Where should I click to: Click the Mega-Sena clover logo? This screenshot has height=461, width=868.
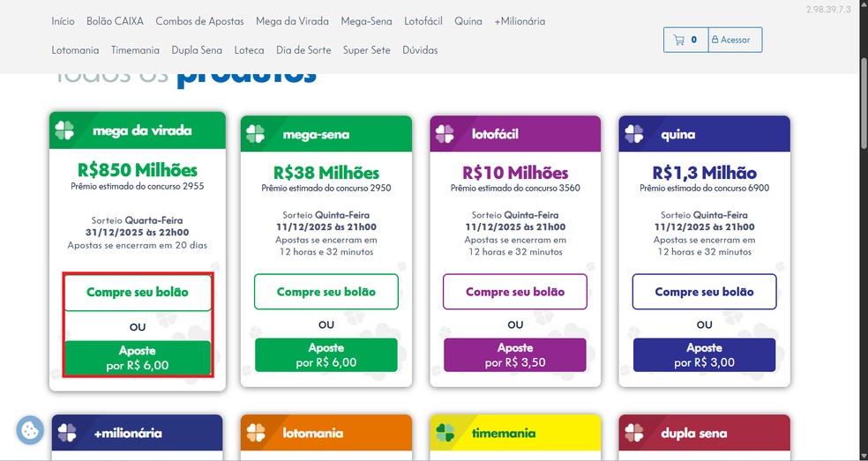click(256, 134)
